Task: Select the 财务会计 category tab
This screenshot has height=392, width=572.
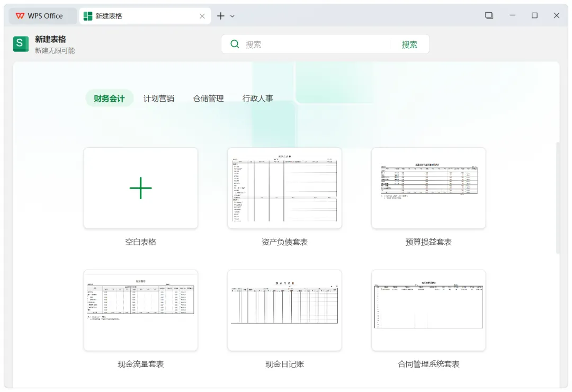Action: tap(109, 99)
